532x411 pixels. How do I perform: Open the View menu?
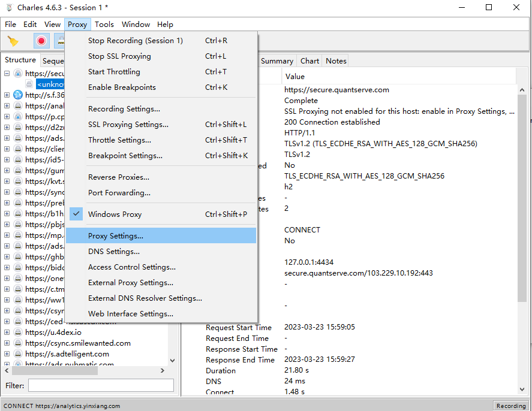pos(52,25)
